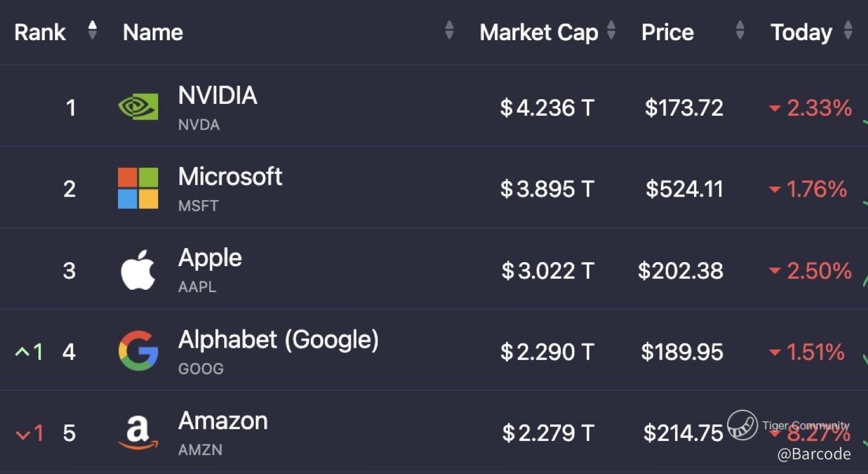Select the Alphabet (Google) name link

[x=278, y=339]
